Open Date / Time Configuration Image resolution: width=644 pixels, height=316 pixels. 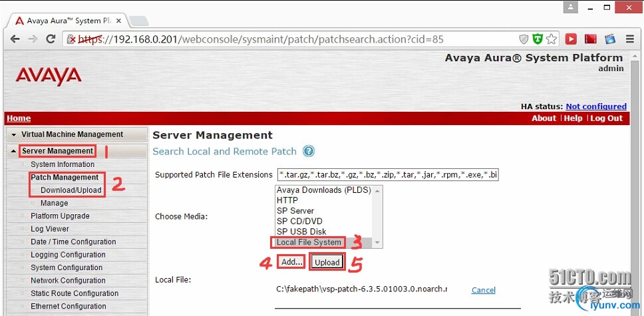pos(73,241)
